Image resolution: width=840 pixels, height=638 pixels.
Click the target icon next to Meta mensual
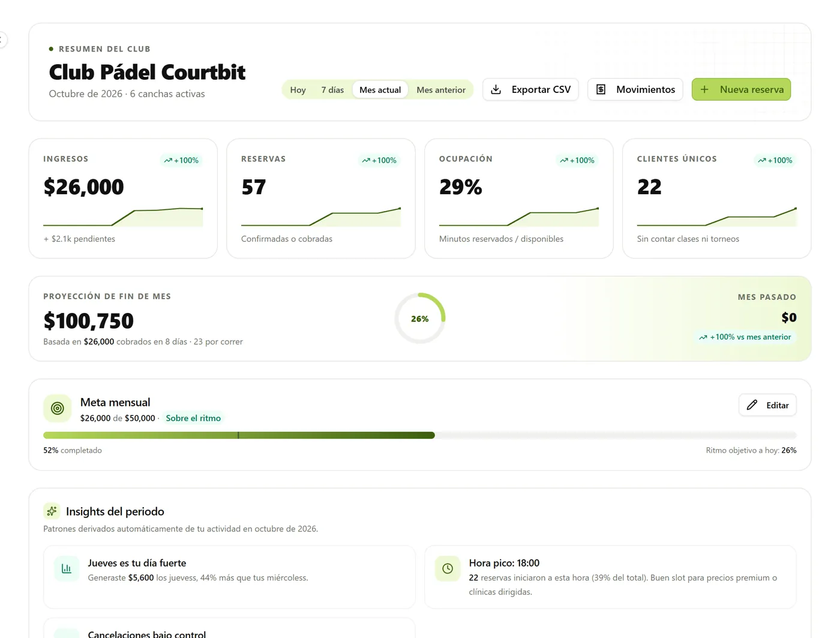[x=58, y=408]
